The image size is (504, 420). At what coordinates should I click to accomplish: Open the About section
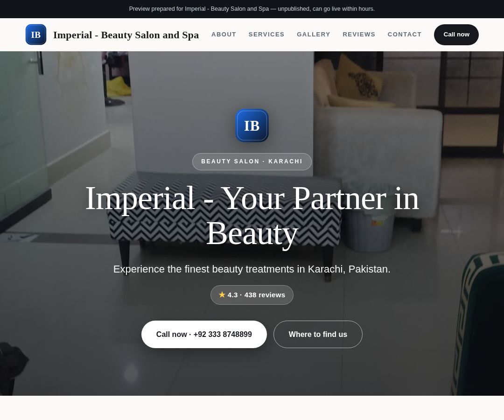click(x=224, y=35)
